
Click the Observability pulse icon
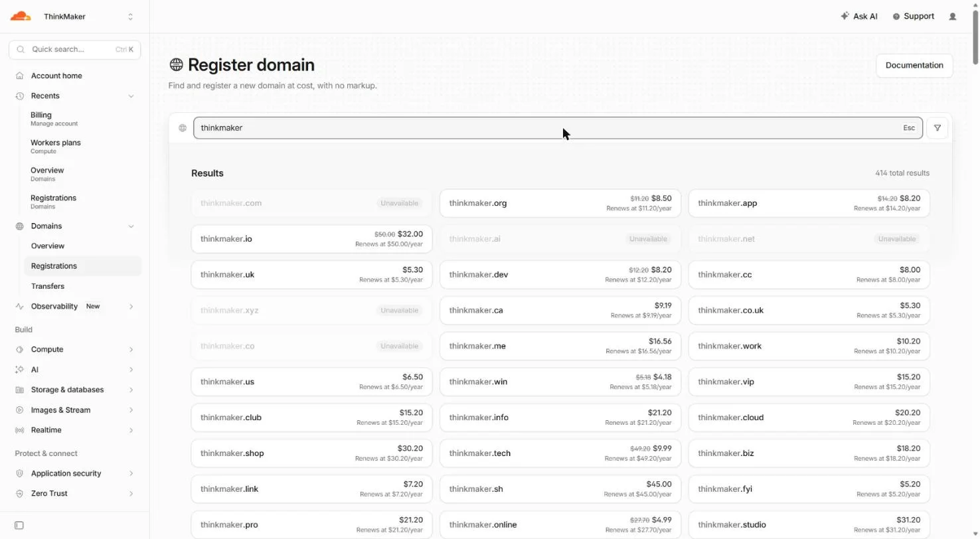pyautogui.click(x=20, y=306)
